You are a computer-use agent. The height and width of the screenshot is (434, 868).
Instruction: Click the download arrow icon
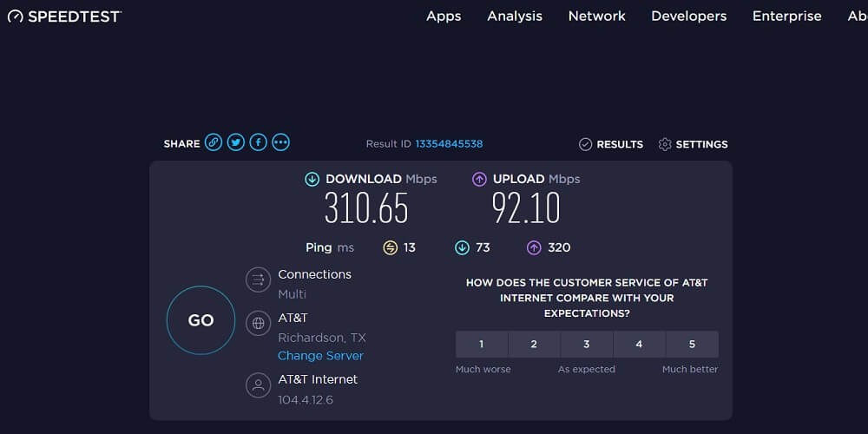pyautogui.click(x=312, y=179)
